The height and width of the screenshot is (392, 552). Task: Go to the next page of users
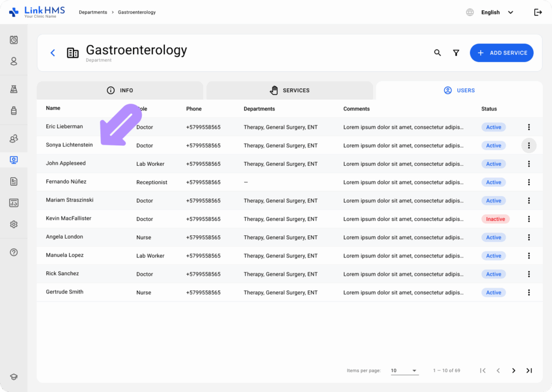[x=514, y=370]
